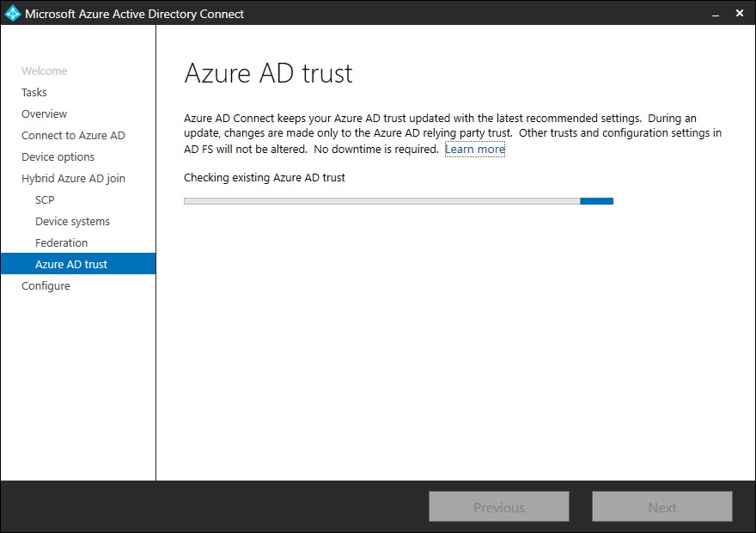Close the Azure AD Connect window
This screenshot has width=756, height=533.
(x=740, y=14)
